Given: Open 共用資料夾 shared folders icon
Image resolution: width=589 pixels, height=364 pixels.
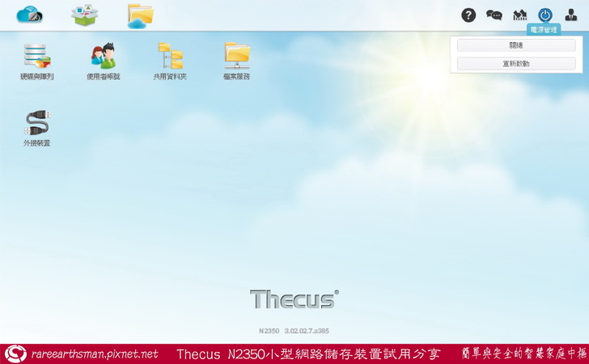Looking at the screenshot, I should (170, 61).
